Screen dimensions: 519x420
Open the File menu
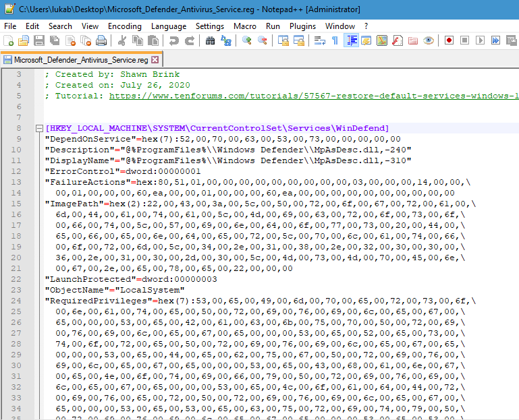(x=10, y=26)
